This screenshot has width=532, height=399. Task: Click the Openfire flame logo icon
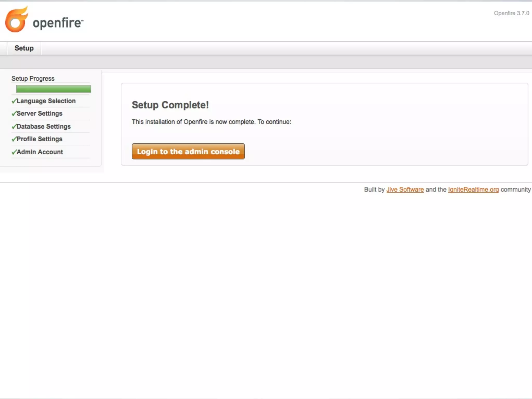[x=16, y=20]
